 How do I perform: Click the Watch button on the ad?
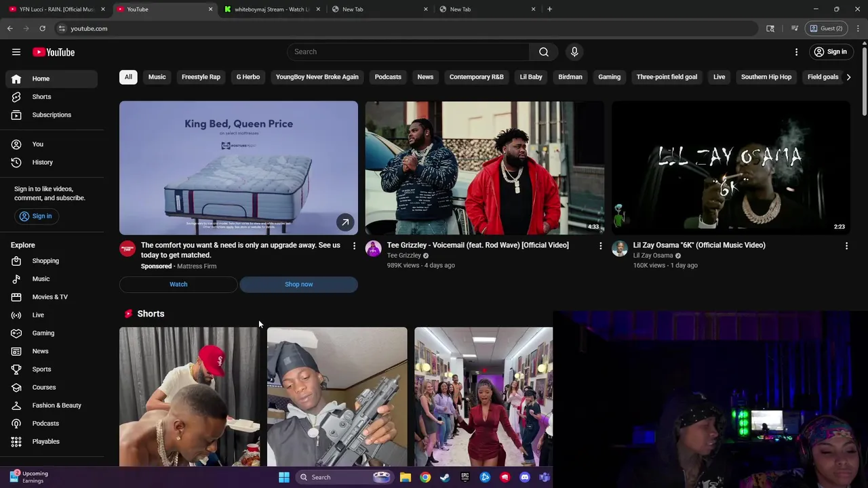[x=178, y=285]
